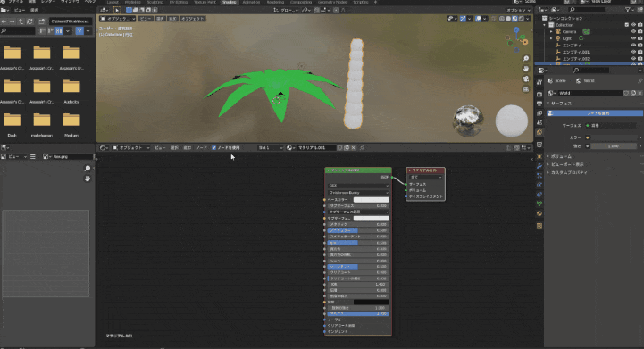Viewport: 644px width, 349px height.
Task: Expand the Volume panel in World properties
Action: click(x=561, y=156)
